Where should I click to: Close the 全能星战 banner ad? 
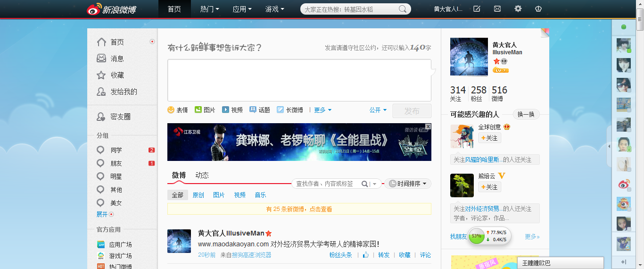[428, 126]
